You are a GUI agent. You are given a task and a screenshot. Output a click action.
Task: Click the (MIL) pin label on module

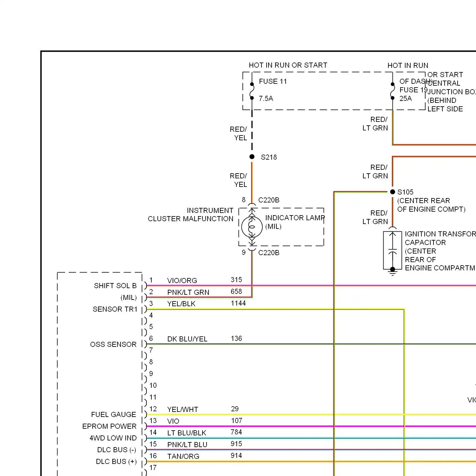click(x=129, y=298)
